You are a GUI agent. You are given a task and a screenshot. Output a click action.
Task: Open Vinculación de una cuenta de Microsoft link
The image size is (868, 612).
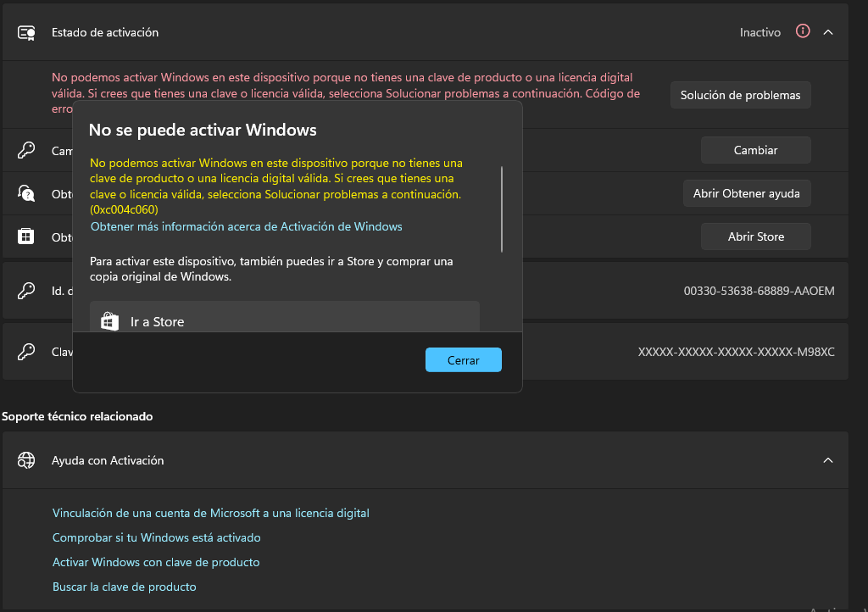coord(210,513)
